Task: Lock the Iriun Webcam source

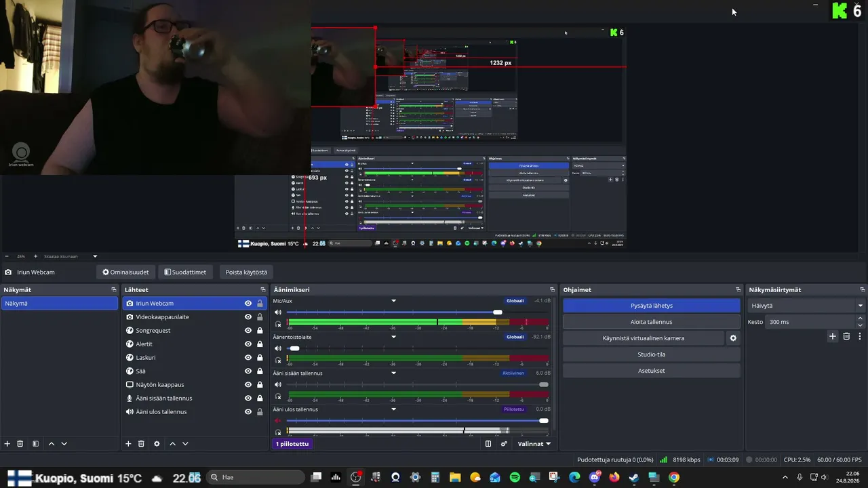Action: [x=260, y=304]
